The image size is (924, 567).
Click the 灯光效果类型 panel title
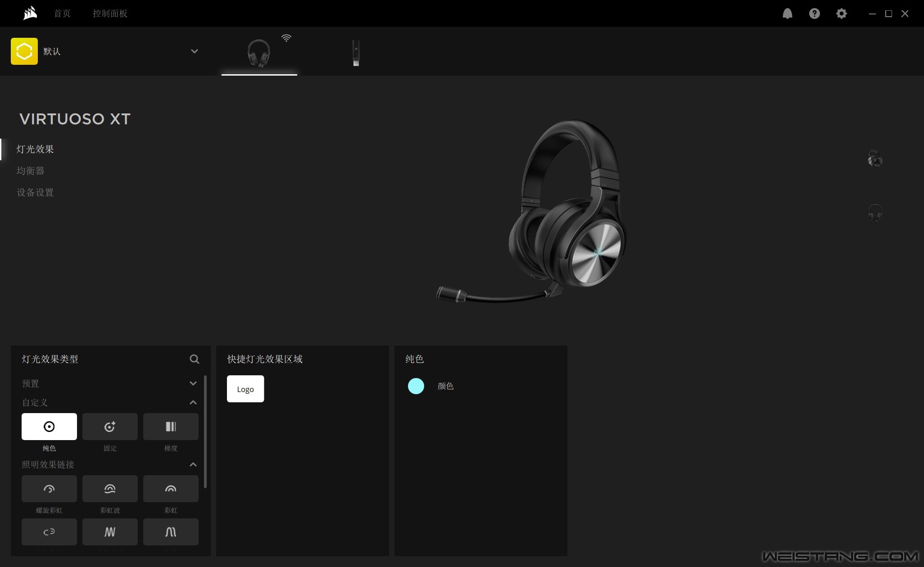50,359
